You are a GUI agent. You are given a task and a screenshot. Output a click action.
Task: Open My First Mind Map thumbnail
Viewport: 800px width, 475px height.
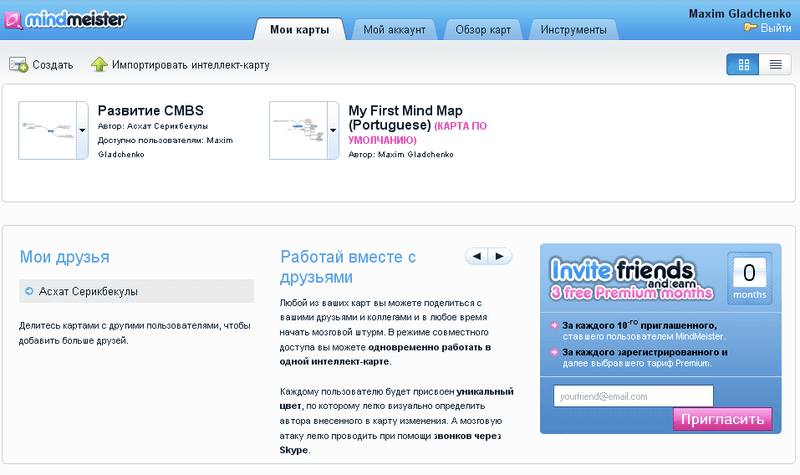298,131
